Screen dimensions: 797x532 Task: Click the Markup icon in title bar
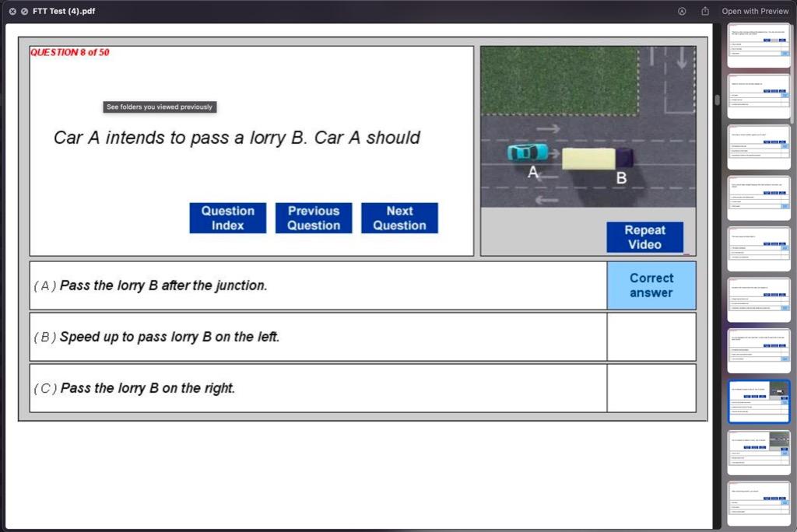[x=683, y=11]
